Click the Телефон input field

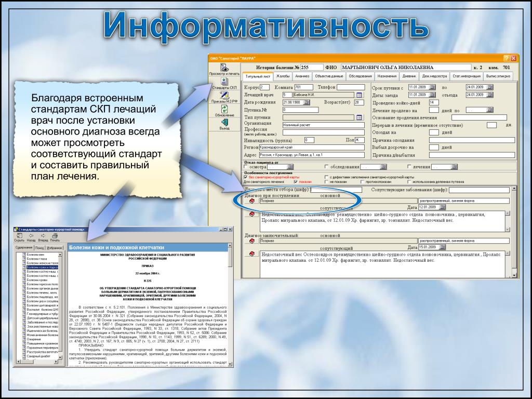(x=351, y=87)
